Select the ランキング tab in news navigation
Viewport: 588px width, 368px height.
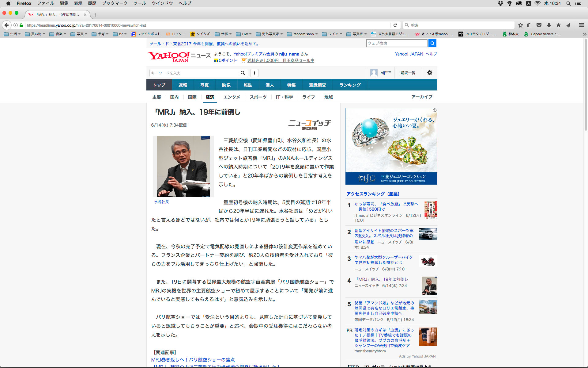coord(350,85)
